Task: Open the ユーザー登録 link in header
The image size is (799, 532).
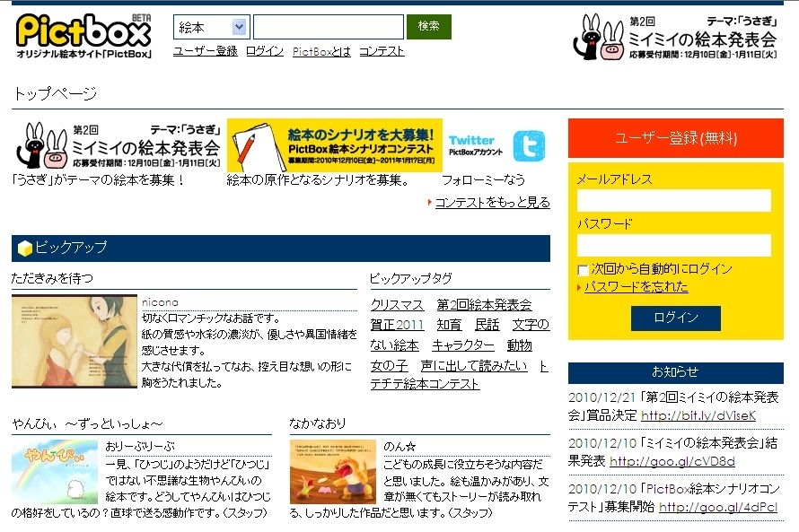Action: [206, 51]
